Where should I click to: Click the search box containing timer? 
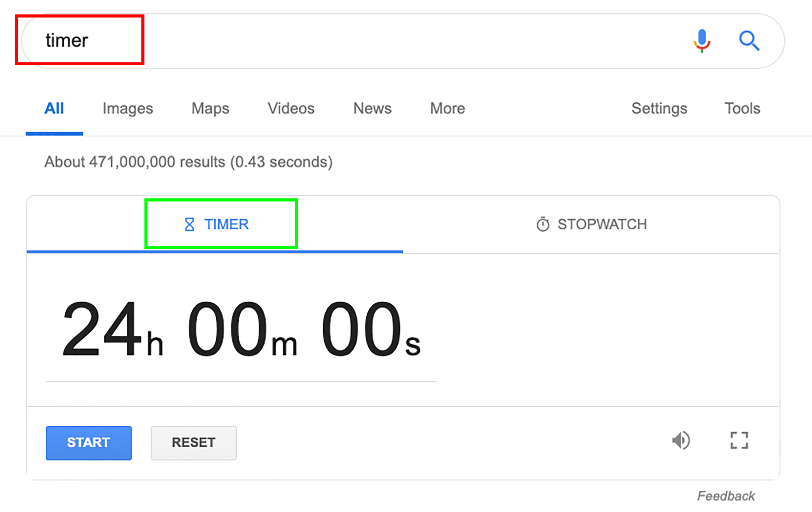(x=403, y=41)
